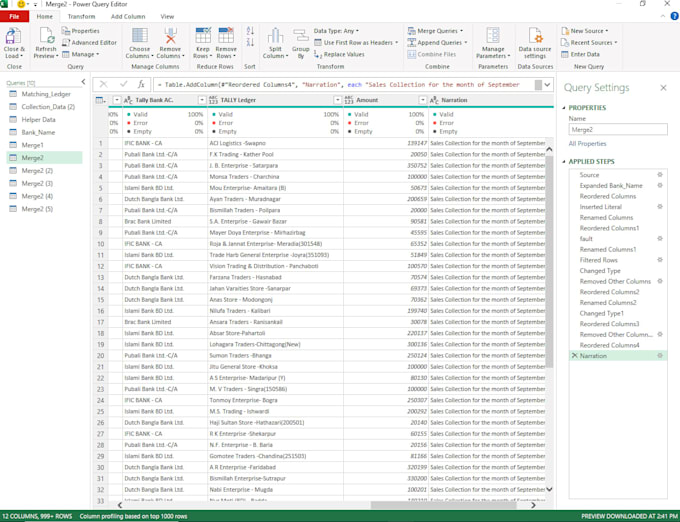This screenshot has height=522, width=680.
Task: Open the Manage query dropdown
Action: (81, 54)
